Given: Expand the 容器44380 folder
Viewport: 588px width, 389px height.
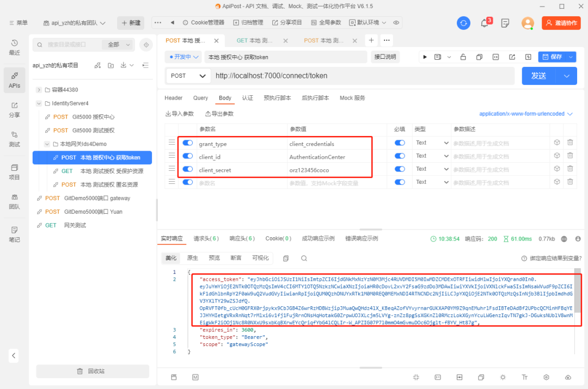Looking at the screenshot, I should (x=39, y=90).
